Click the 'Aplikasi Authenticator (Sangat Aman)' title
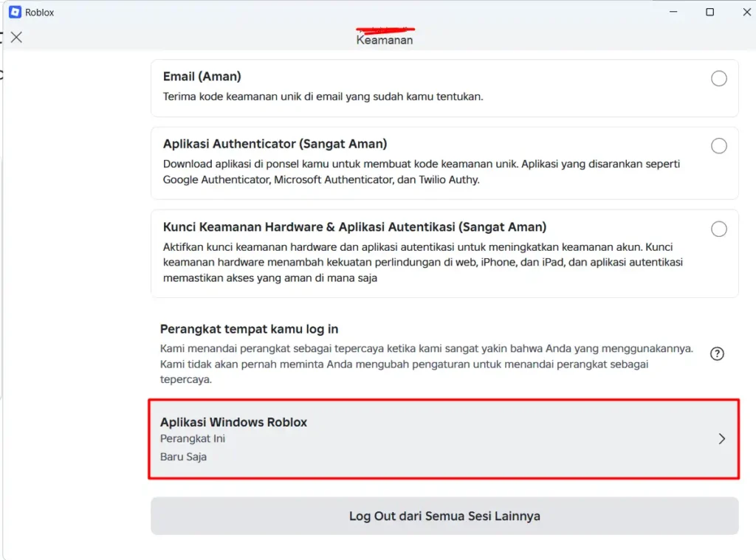This screenshot has height=560, width=756. pos(275,144)
